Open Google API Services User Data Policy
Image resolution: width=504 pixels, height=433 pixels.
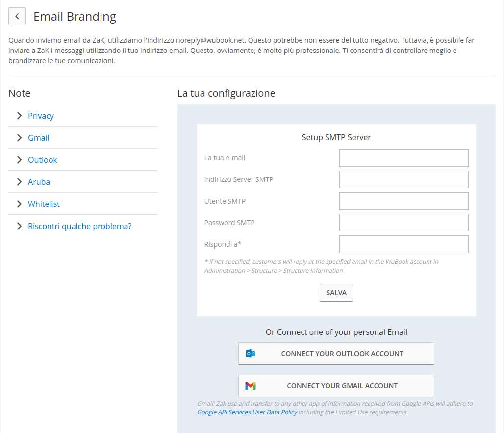[247, 412]
